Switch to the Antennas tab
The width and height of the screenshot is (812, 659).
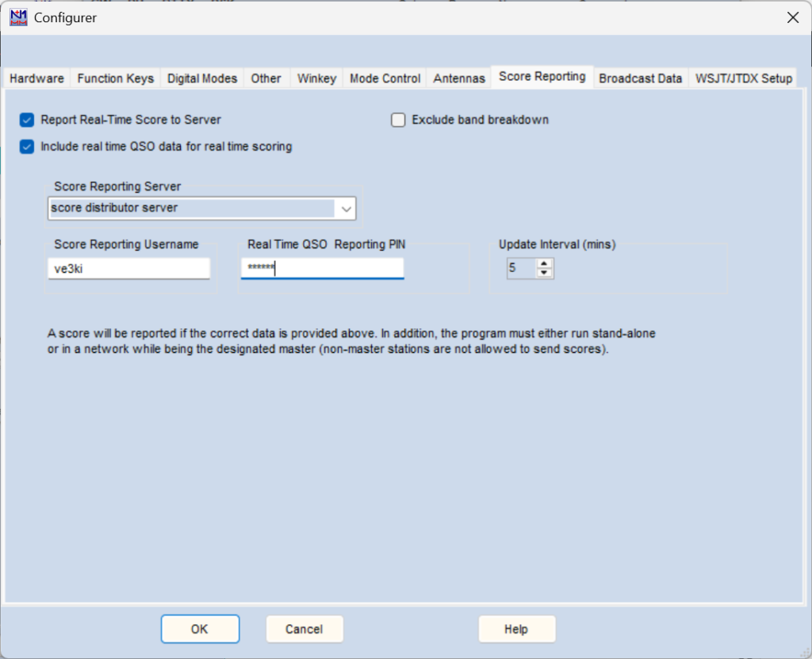click(x=459, y=79)
